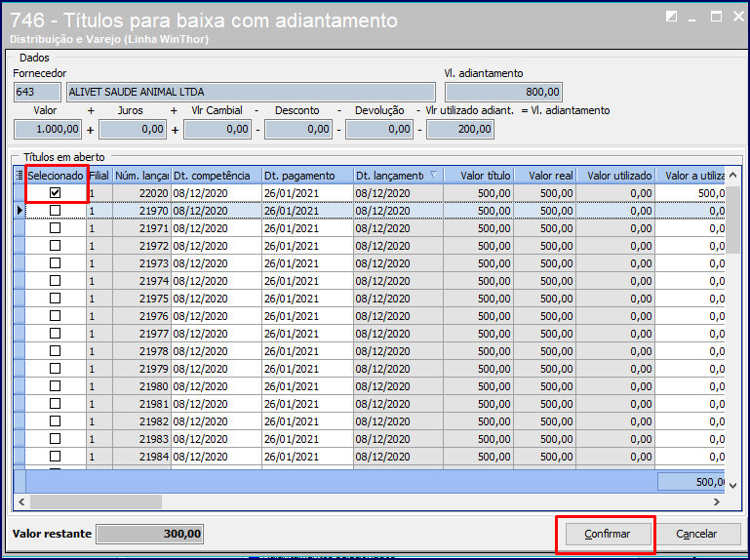Check the box for título 21970
Screen dimensions: 750x560
(55, 211)
